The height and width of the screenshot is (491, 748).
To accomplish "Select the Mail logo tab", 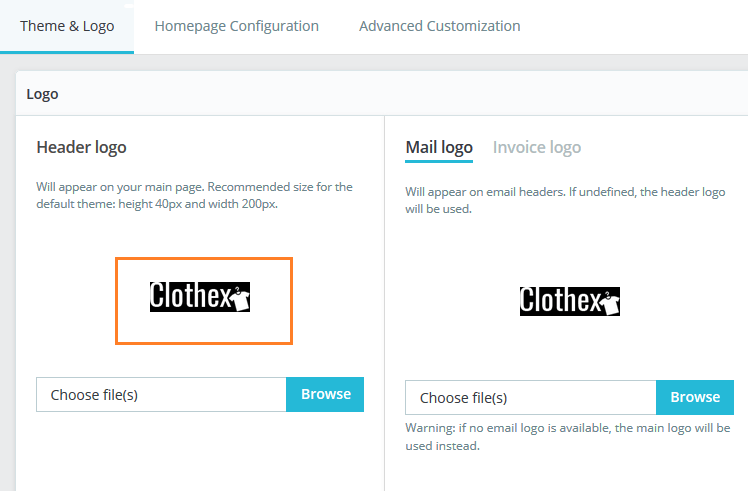I will tap(438, 148).
